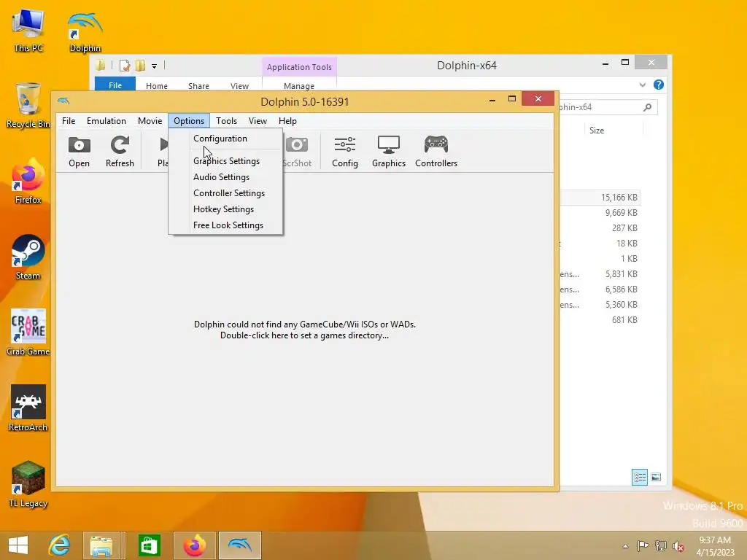Click the Dolphin logo in the title bar
Viewport: 747px width, 560px height.
pyautogui.click(x=63, y=101)
